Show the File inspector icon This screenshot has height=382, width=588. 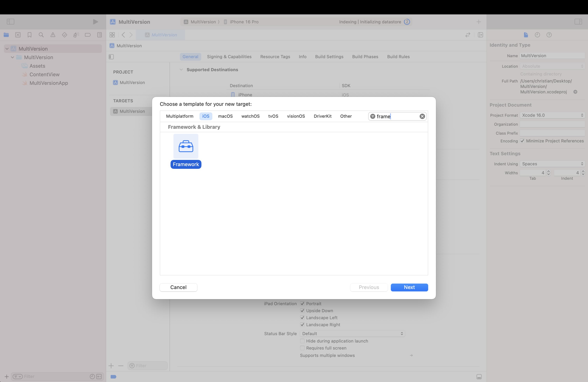pos(526,35)
